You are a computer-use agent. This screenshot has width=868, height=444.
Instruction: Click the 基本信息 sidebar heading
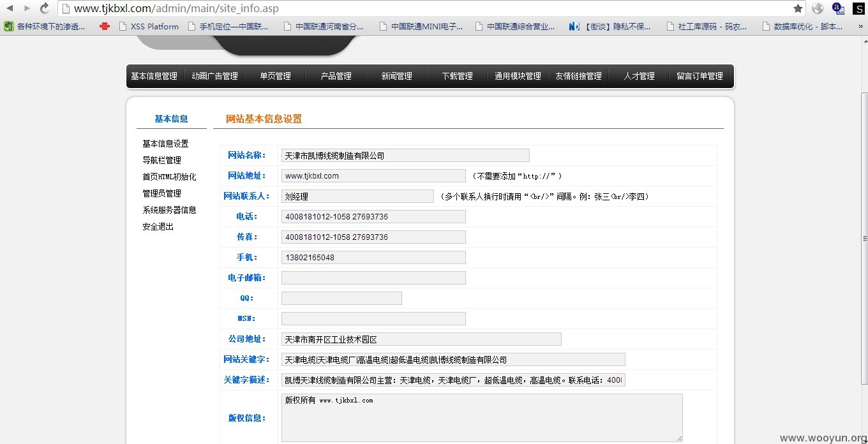point(171,119)
